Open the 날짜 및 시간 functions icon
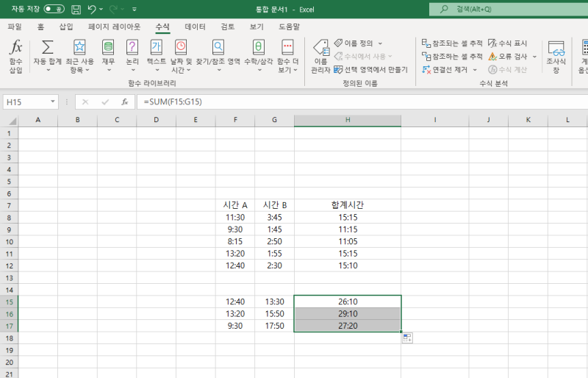 click(181, 49)
